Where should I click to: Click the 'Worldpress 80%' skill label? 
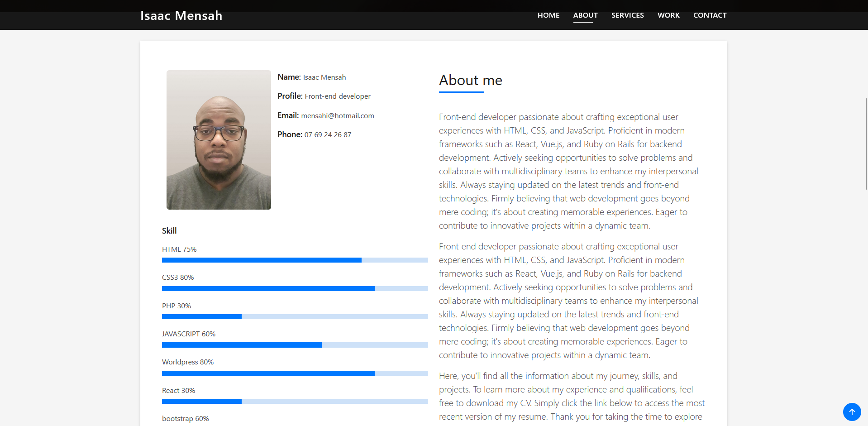coord(188,362)
